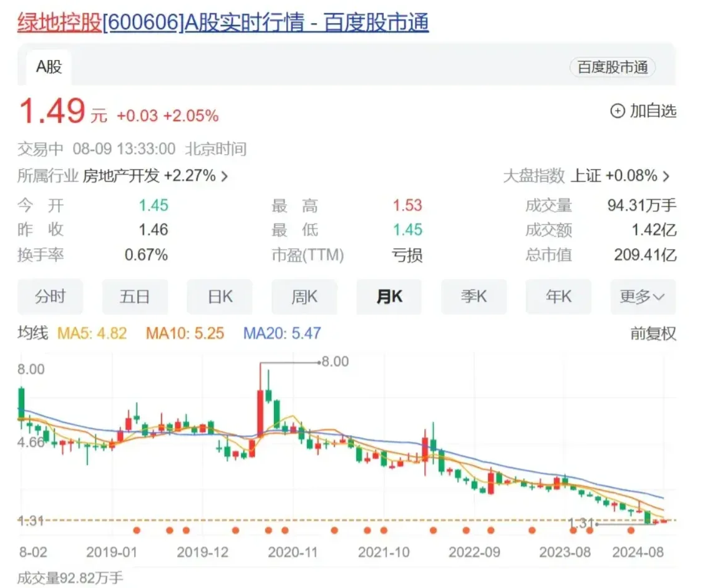This screenshot has height=588, width=725.
Task: Click the 2021-10 date axis label
Action: [x=384, y=552]
